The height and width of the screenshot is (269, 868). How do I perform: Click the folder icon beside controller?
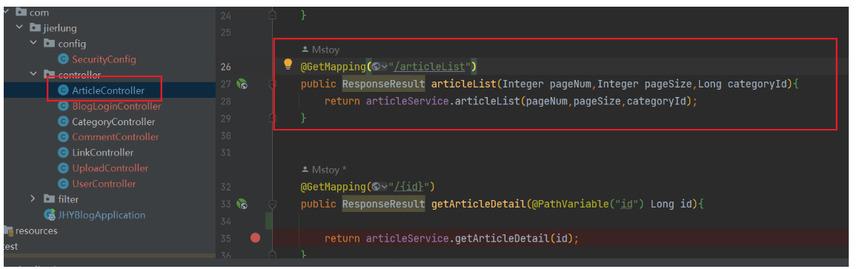[49, 74]
